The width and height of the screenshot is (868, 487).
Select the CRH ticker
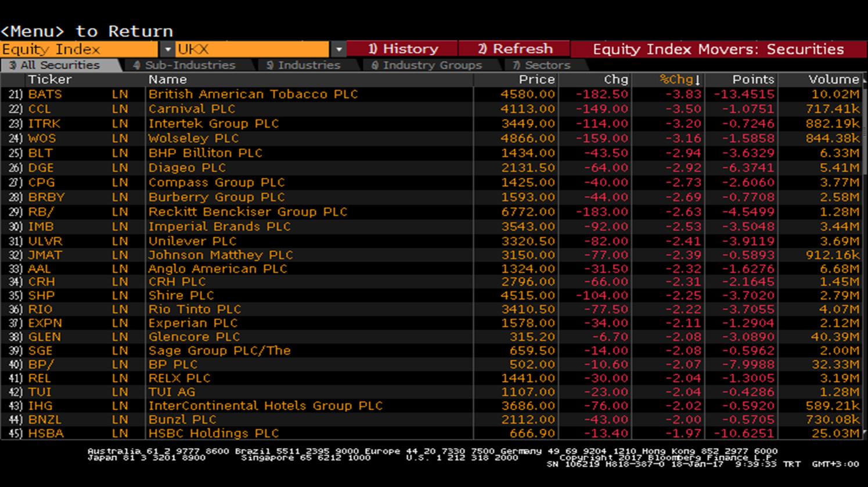pos(41,282)
